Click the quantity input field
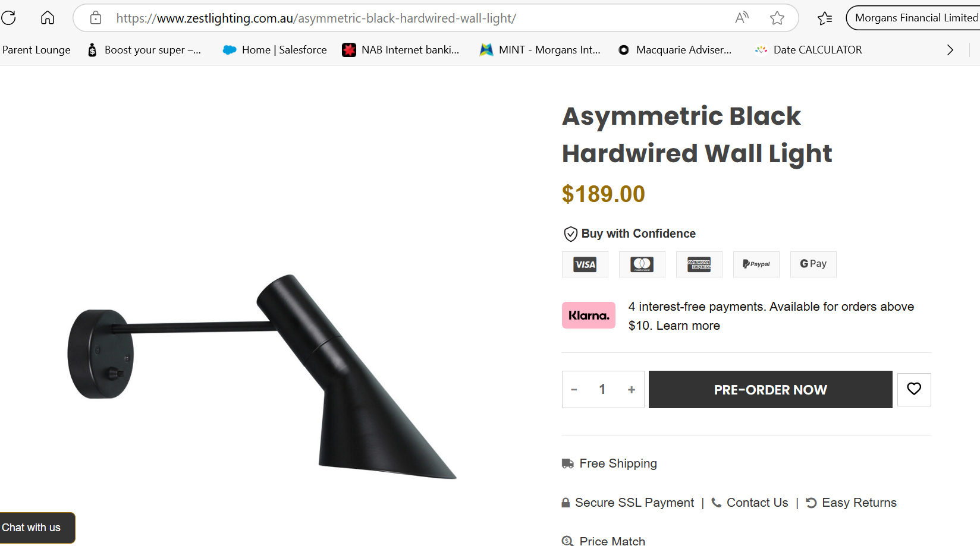Viewport: 980px width, 546px height. pos(602,390)
